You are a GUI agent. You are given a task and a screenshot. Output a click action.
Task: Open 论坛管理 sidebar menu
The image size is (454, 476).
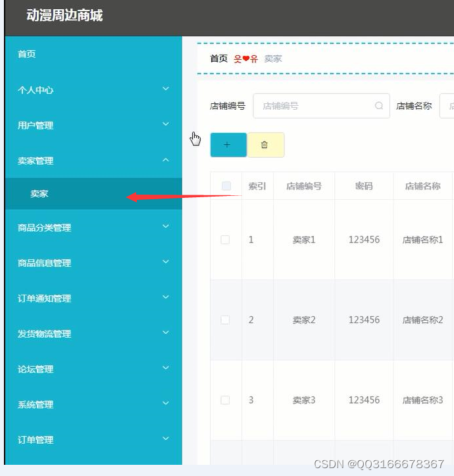click(x=93, y=369)
